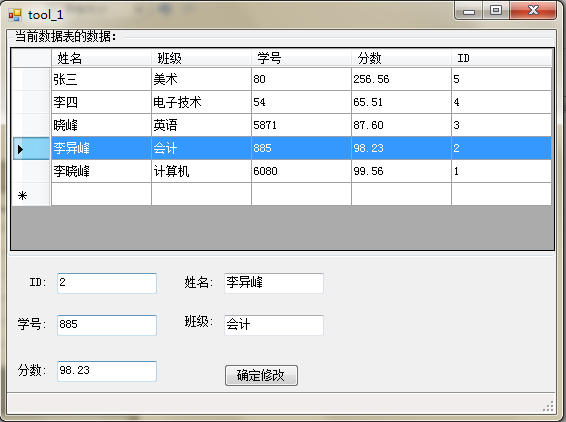Click the new row asterisk header
The width and height of the screenshot is (566, 422).
pos(31,195)
